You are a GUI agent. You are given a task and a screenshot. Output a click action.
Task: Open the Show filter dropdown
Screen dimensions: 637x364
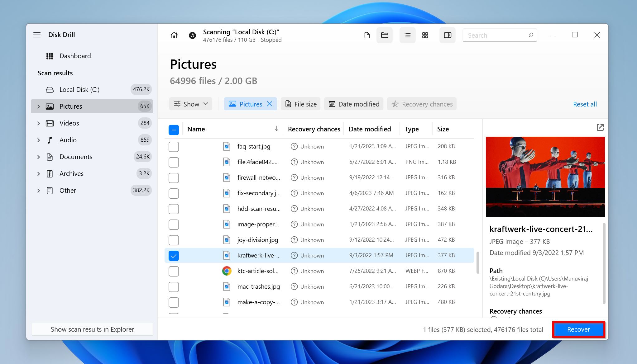(191, 104)
